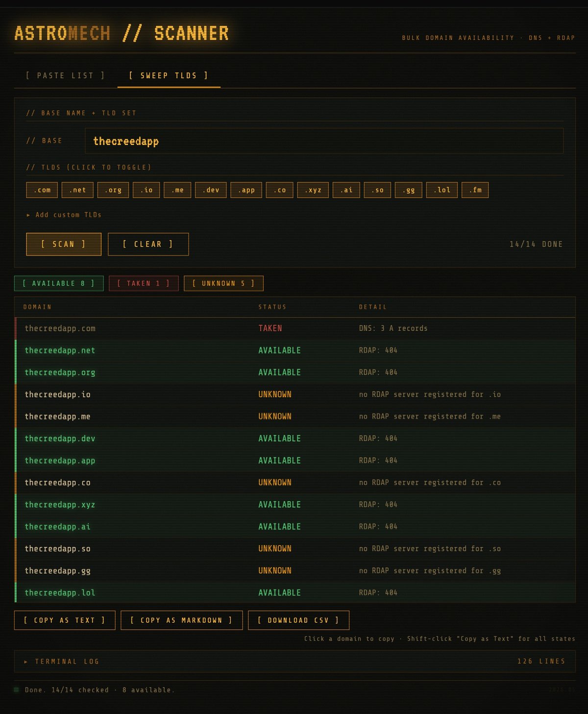Copy domain thecreedapp.co

click(x=58, y=483)
